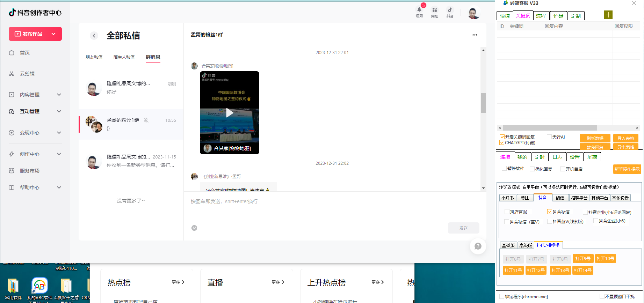Click the green plus add icon
644x303 pixels.
(x=608, y=15)
